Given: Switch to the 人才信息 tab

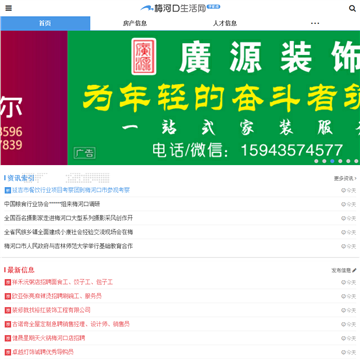Looking at the screenshot, I should click(225, 23).
